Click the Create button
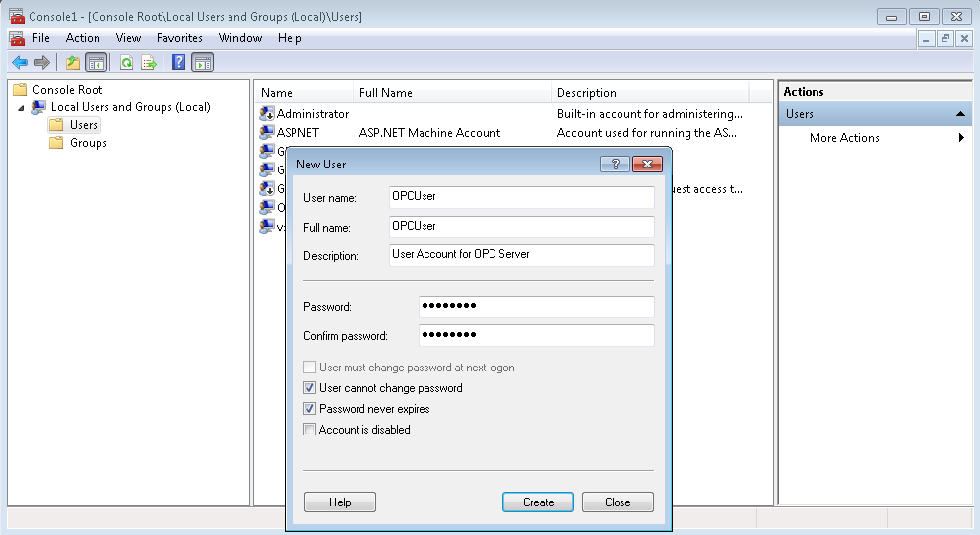Screen dimensions: 980x535 (x=538, y=502)
